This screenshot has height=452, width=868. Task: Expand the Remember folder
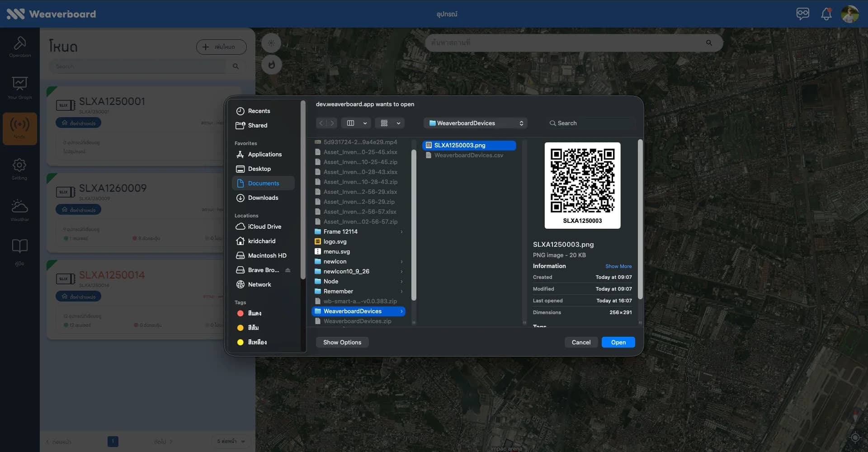tap(401, 292)
